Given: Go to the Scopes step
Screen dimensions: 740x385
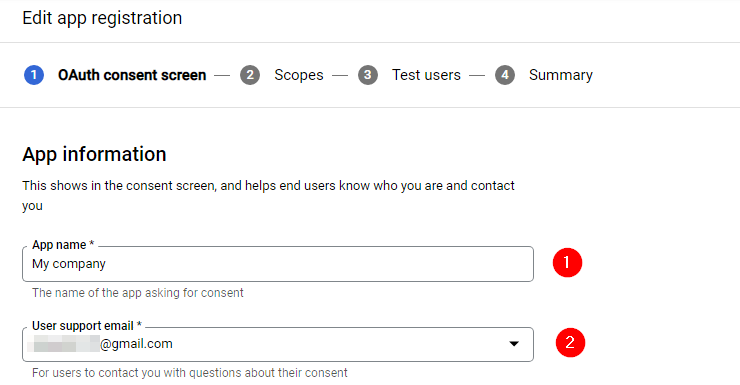Looking at the screenshot, I should [x=299, y=75].
